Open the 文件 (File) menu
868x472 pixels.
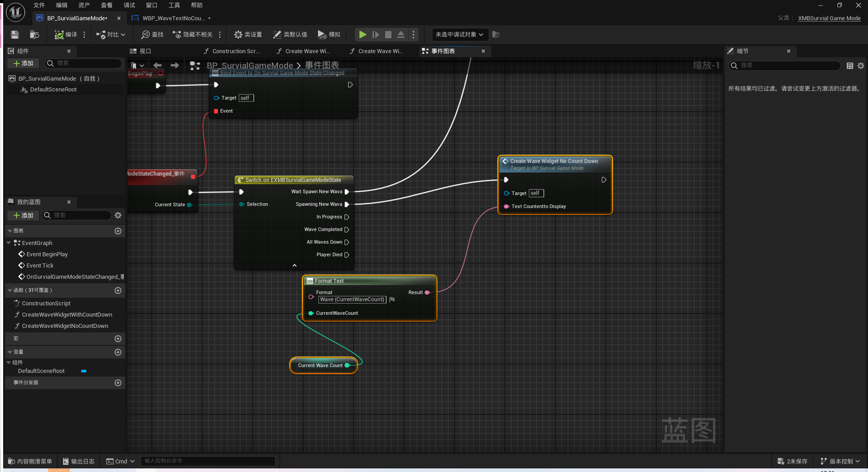pyautogui.click(x=39, y=5)
